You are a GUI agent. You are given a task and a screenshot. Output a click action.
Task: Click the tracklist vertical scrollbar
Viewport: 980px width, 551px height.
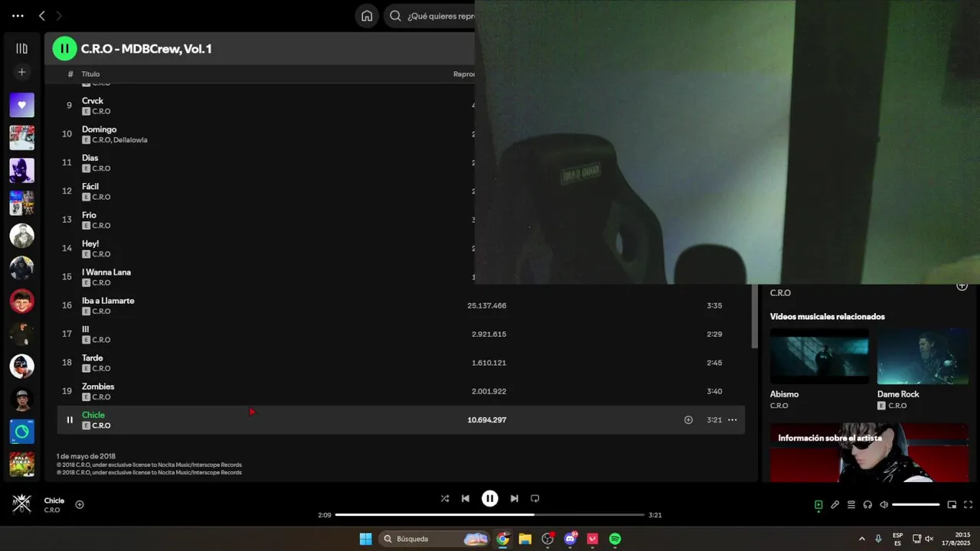pyautogui.click(x=754, y=315)
